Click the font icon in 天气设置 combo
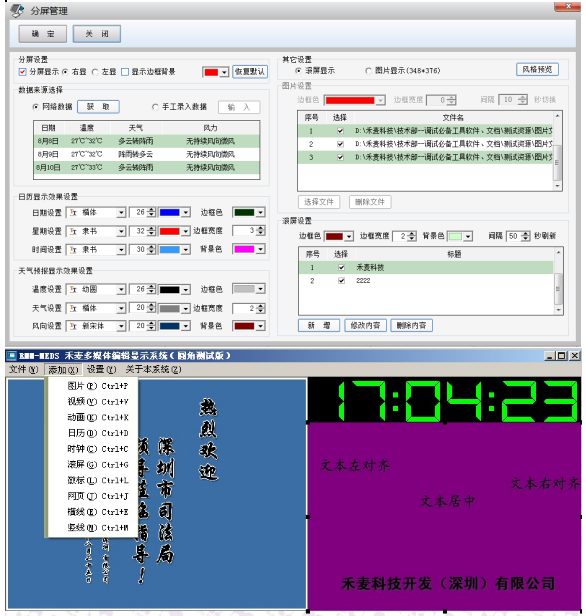The width and height of the screenshot is (586, 616). point(73,308)
